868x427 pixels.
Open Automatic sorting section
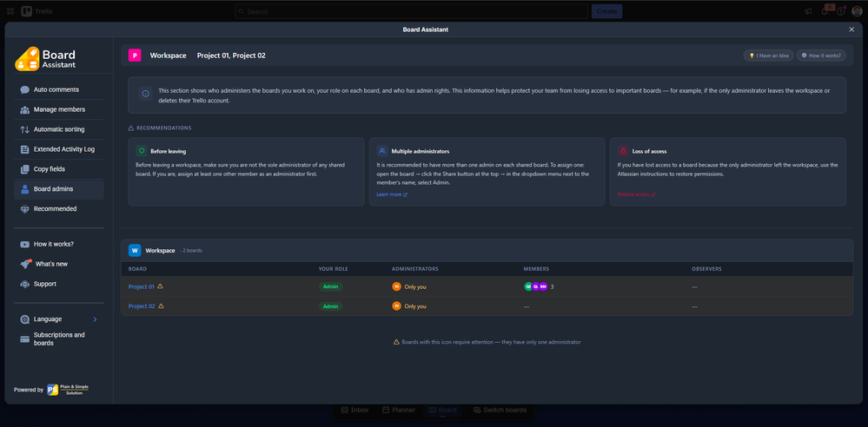(59, 129)
